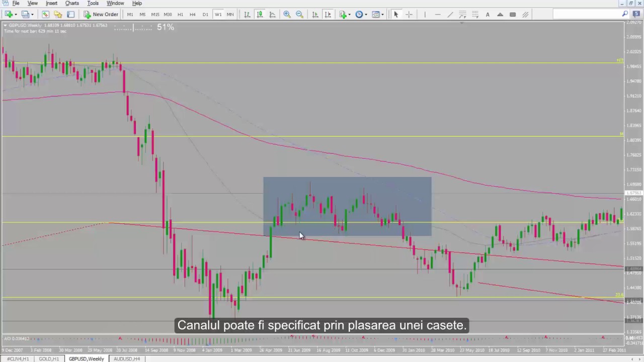Switch timeframe to H4
Screen dimensions: 644x362
pos(192,15)
